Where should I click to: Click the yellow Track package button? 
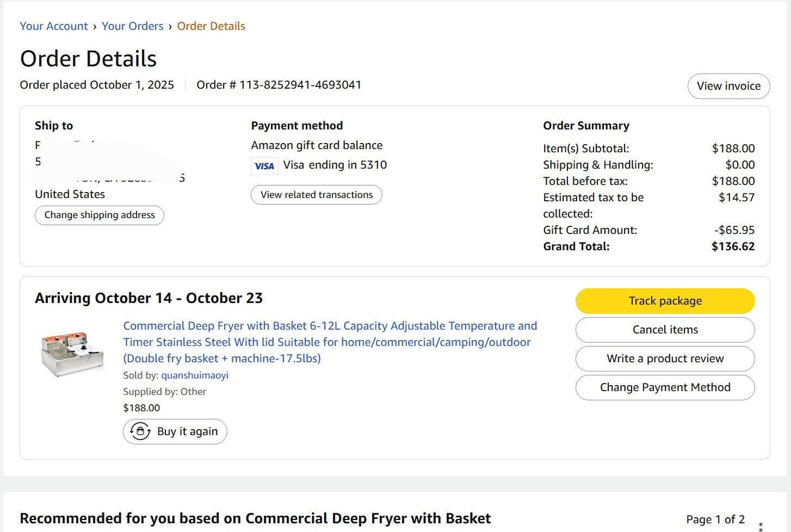point(665,301)
